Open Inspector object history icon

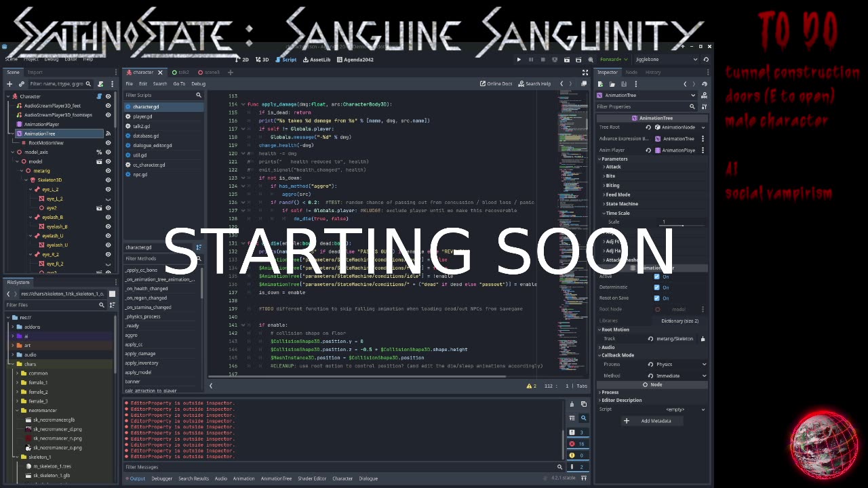(705, 84)
